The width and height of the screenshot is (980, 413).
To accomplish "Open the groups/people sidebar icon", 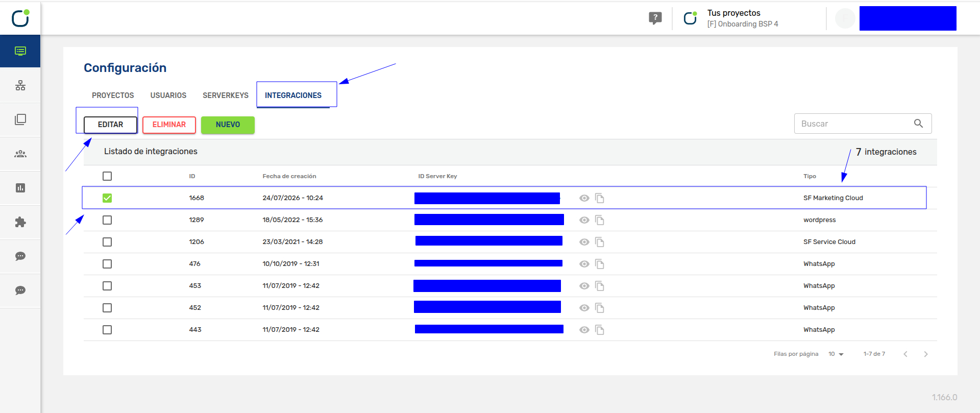I will click(x=20, y=154).
